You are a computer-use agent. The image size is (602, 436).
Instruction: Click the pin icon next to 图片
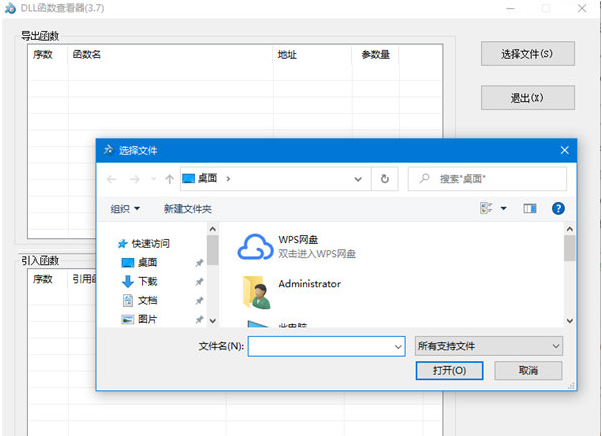(x=199, y=319)
